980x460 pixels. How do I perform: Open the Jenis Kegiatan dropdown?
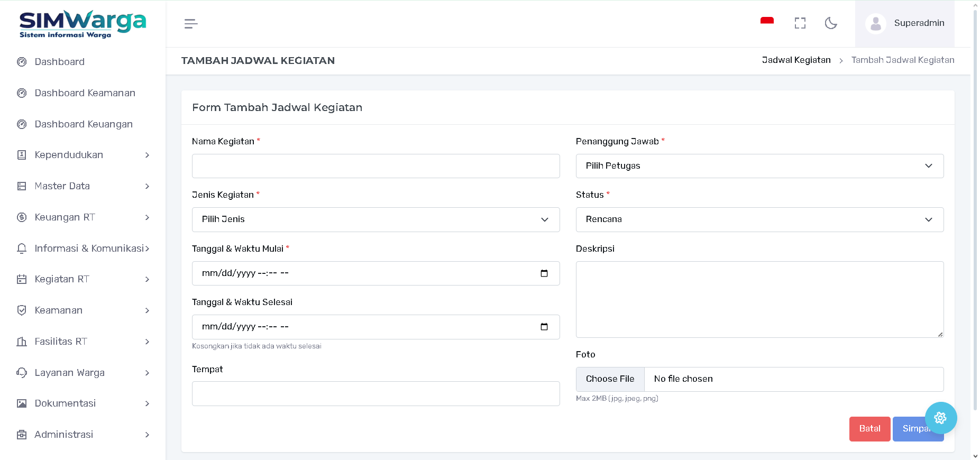(x=375, y=219)
